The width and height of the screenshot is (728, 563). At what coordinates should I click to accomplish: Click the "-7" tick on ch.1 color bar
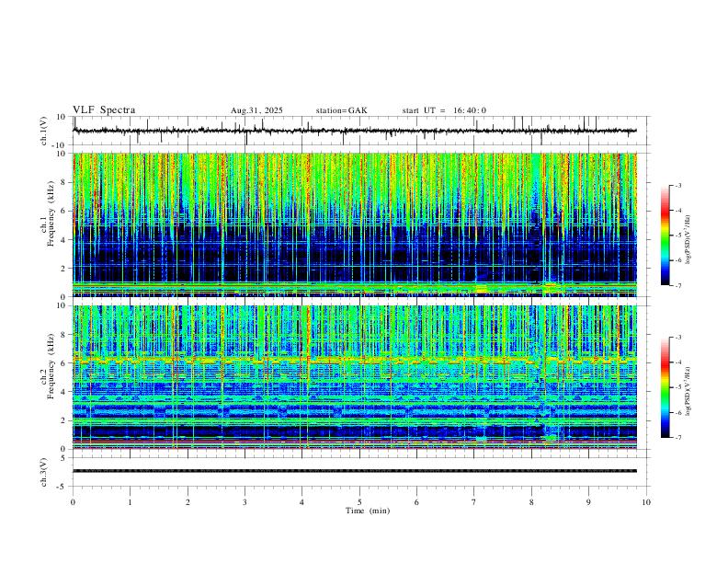677,286
